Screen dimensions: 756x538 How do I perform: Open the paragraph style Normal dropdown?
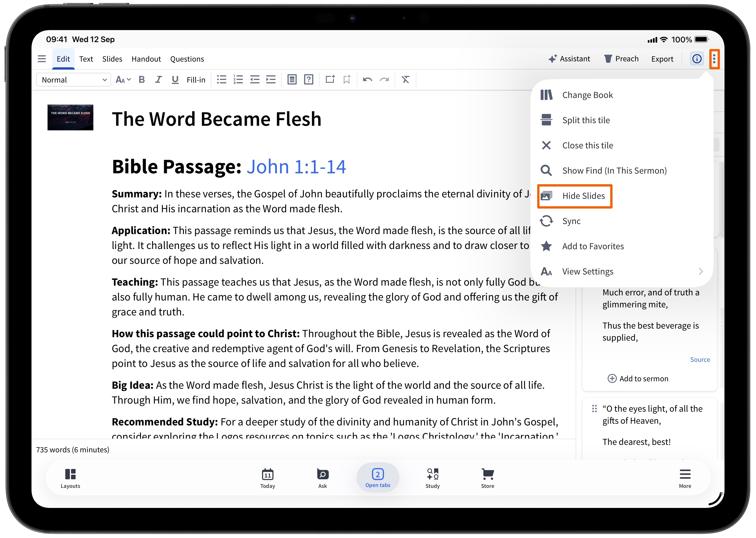point(74,80)
